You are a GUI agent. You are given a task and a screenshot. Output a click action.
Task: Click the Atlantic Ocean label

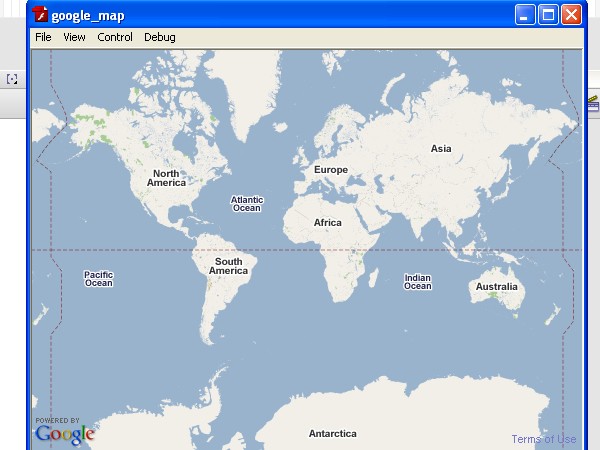247,204
